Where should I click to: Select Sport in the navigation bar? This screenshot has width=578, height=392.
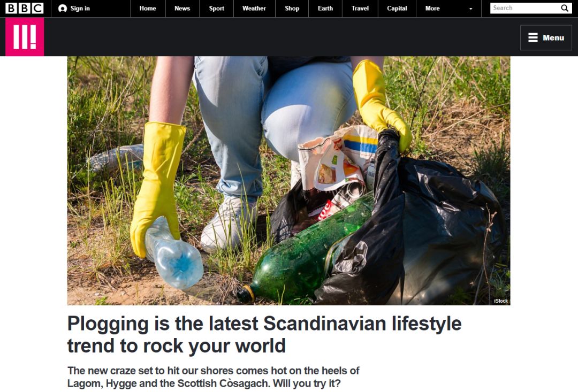click(216, 8)
